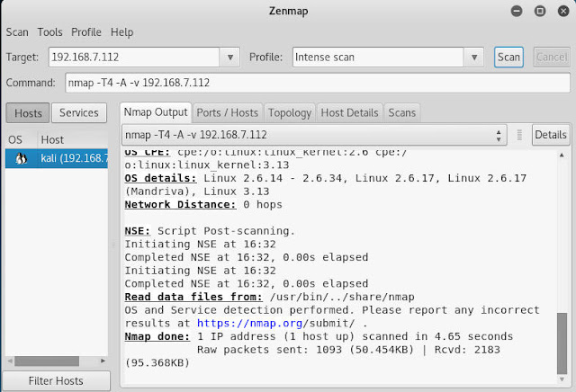Click the Details button
The image size is (576, 392).
coord(551,135)
